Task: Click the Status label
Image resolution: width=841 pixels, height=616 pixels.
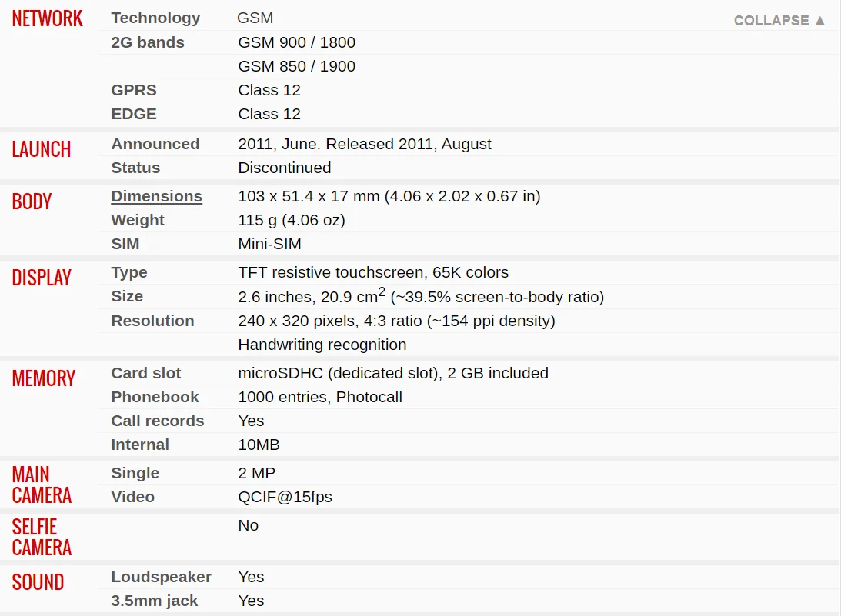Action: pyautogui.click(x=135, y=168)
